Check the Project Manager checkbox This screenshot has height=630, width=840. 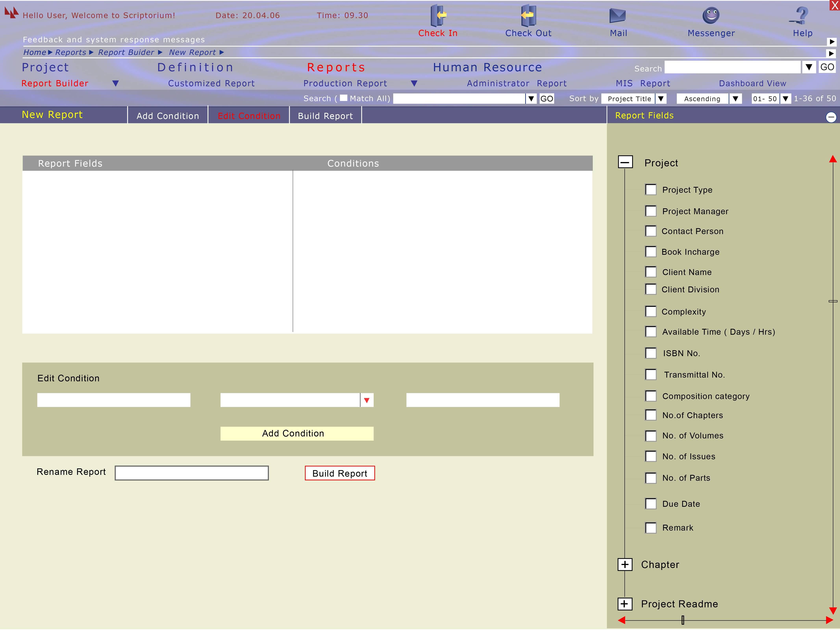coord(651,211)
